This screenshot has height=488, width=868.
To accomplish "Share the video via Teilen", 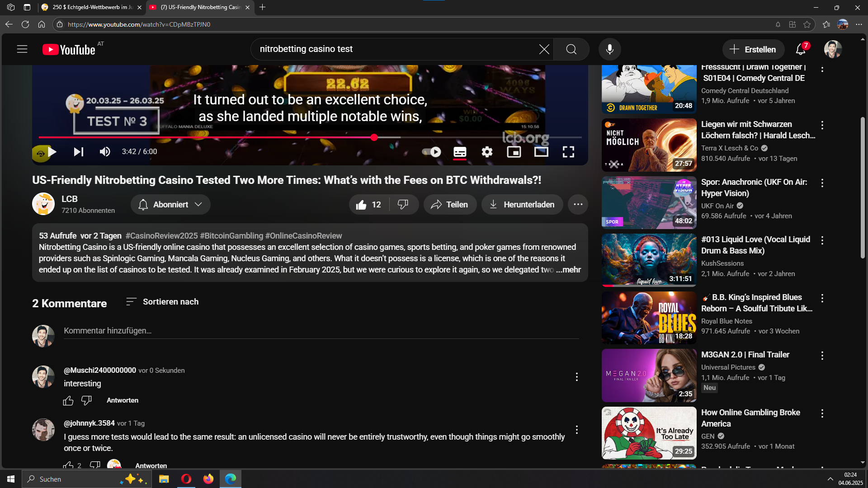I will click(x=450, y=205).
